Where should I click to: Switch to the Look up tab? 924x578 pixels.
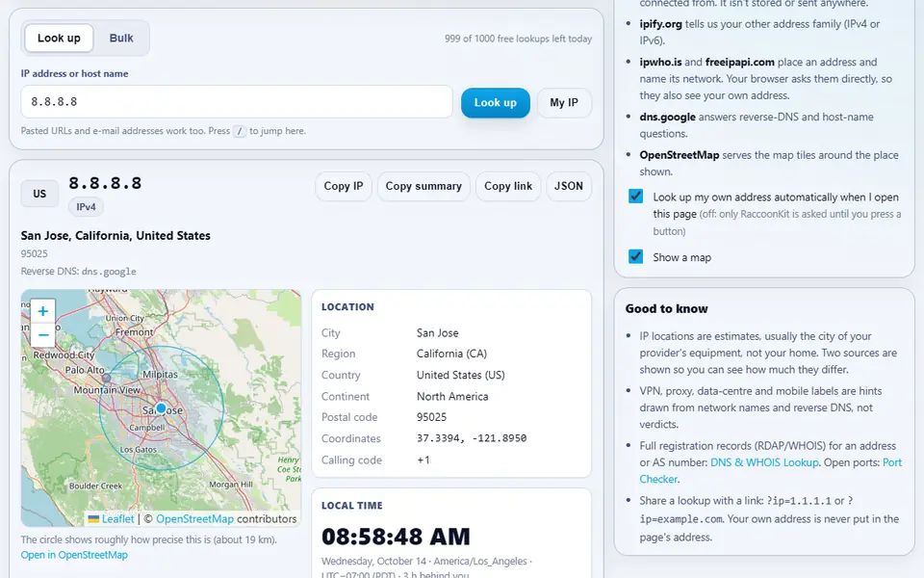tap(59, 39)
